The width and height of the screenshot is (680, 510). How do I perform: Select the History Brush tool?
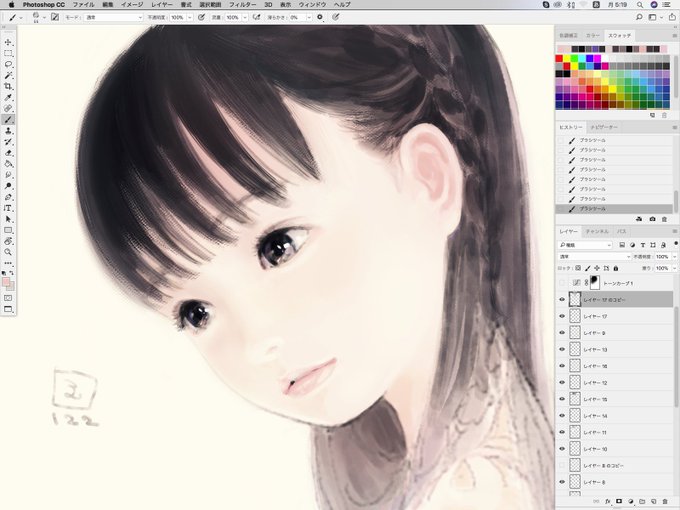pos(8,142)
